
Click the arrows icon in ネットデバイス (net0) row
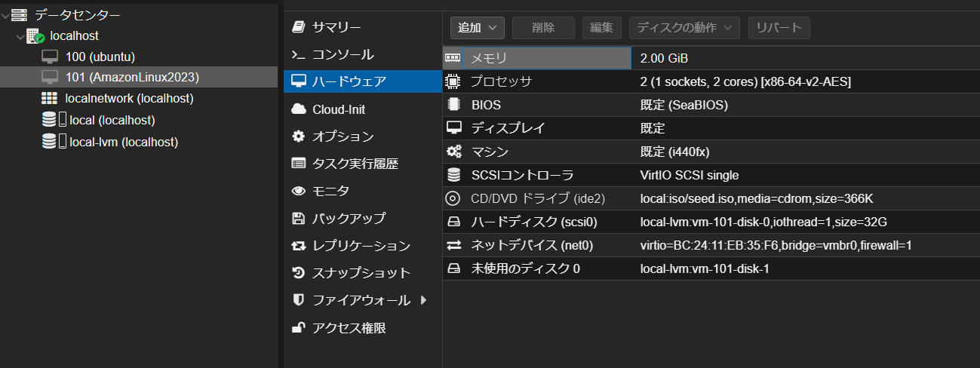click(453, 245)
